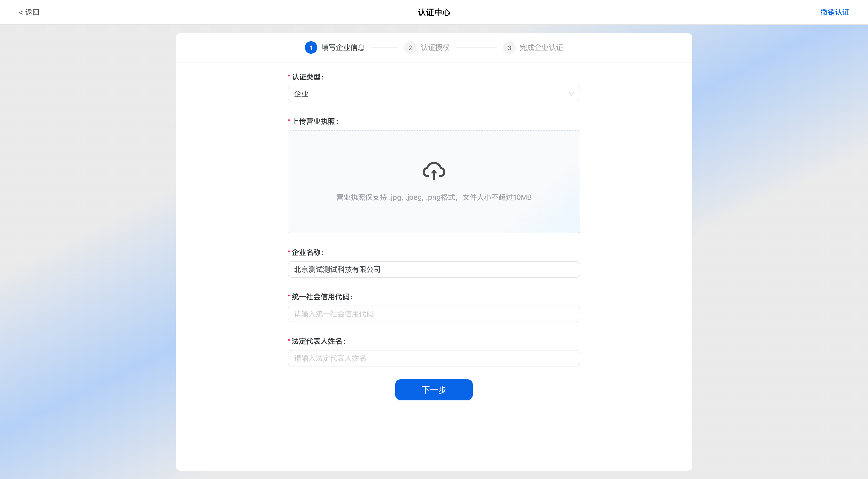This screenshot has height=479, width=868.
Task: Click the 认证类型 field label
Action: tap(308, 77)
